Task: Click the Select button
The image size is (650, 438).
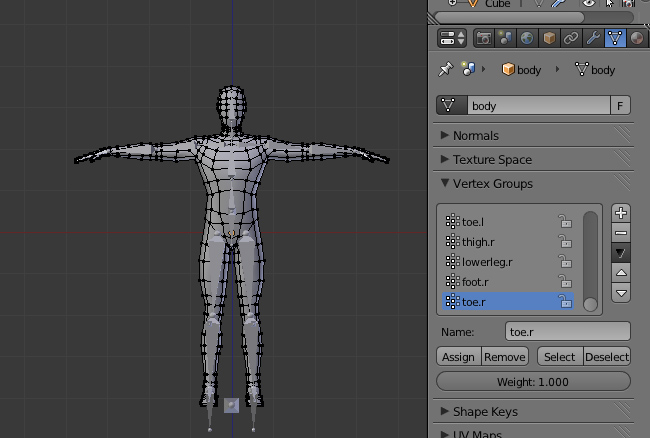Action: tap(560, 356)
